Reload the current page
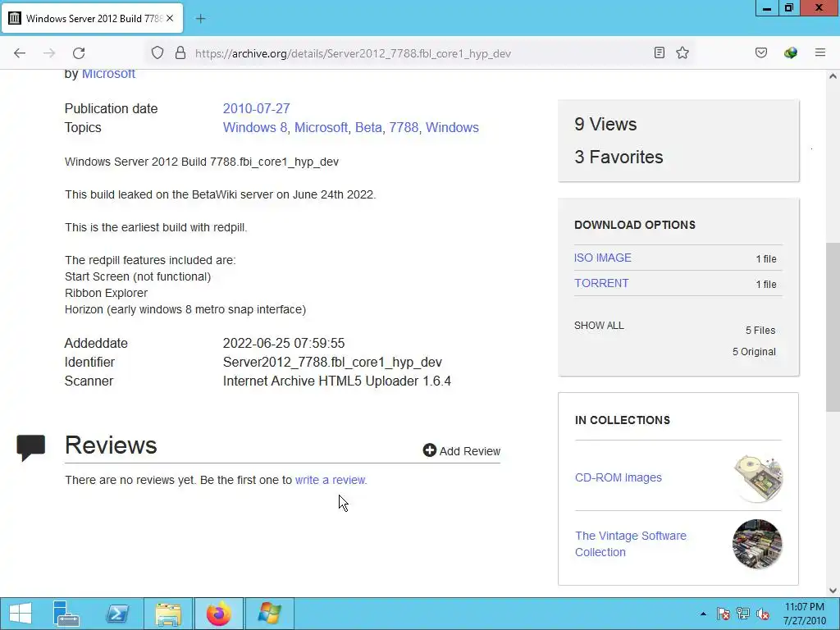Image resolution: width=840 pixels, height=630 pixels. point(79,53)
